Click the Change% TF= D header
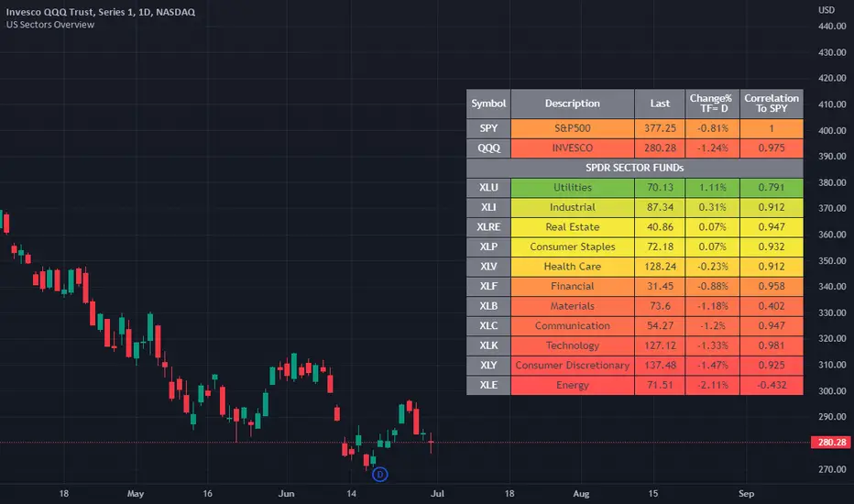Viewport: 854px width, 504px height. point(712,104)
